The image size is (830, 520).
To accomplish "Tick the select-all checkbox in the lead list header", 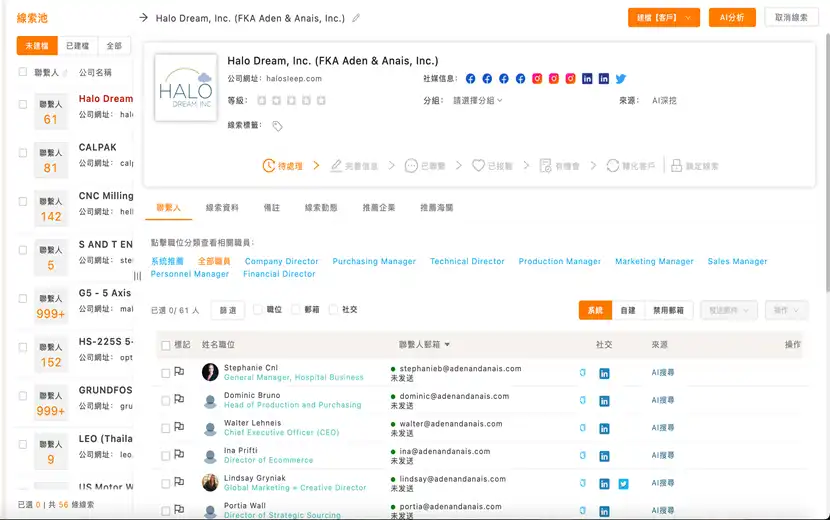I will point(23,72).
